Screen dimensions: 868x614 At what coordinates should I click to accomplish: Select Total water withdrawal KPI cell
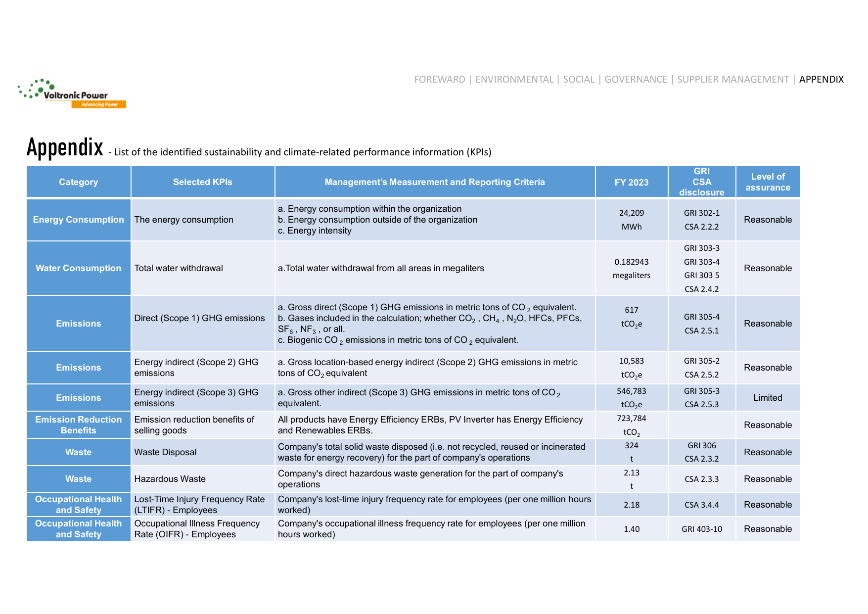[203, 268]
